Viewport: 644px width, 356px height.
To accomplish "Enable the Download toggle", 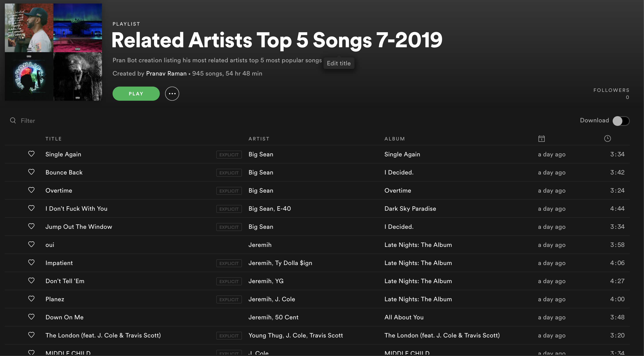I will click(x=621, y=121).
